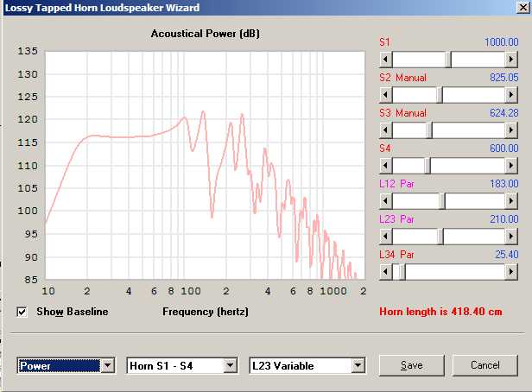Viewport: 532px width, 392px height.
Task: Click the left arrow of the S4 slider
Action: 386,166
